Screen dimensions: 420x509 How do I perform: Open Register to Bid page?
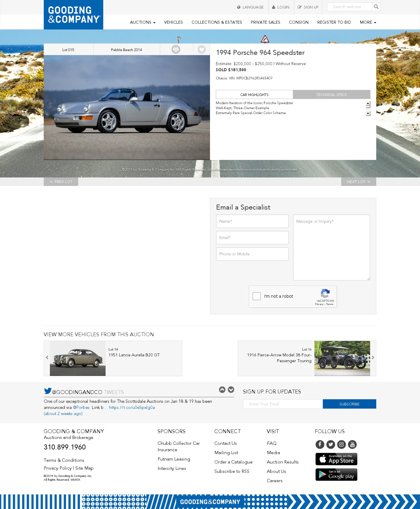pyautogui.click(x=334, y=22)
